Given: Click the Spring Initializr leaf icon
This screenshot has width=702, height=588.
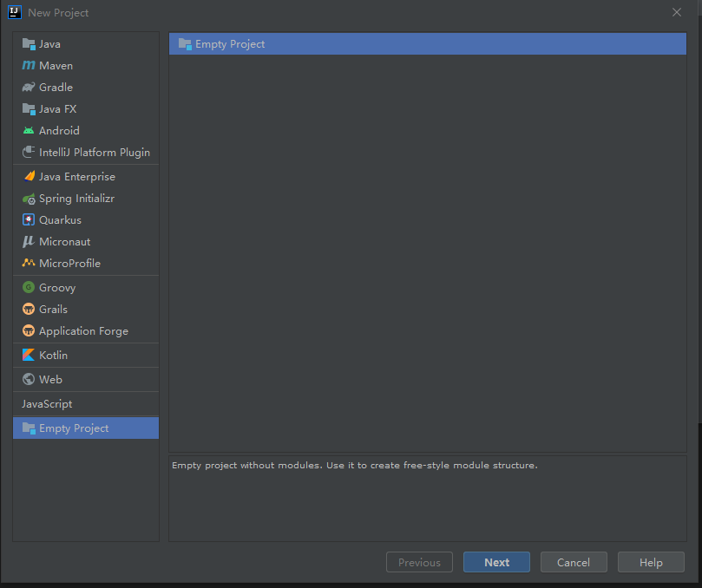Looking at the screenshot, I should point(29,199).
